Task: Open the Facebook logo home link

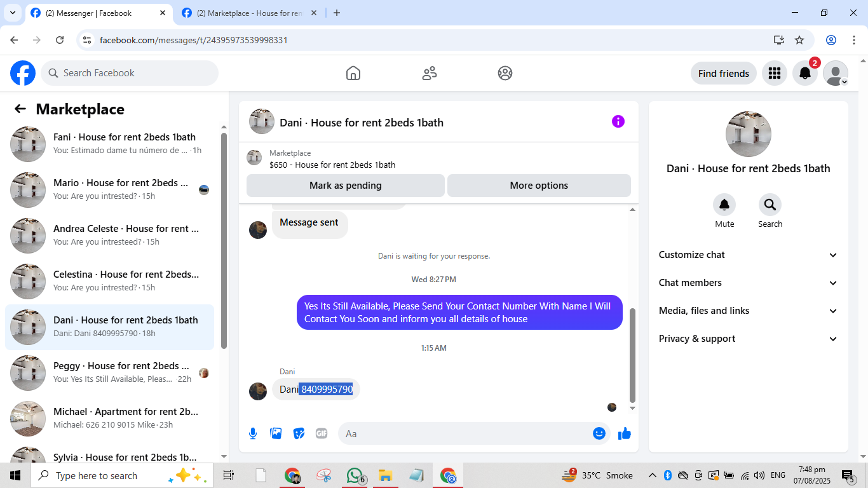Action: pyautogui.click(x=23, y=73)
